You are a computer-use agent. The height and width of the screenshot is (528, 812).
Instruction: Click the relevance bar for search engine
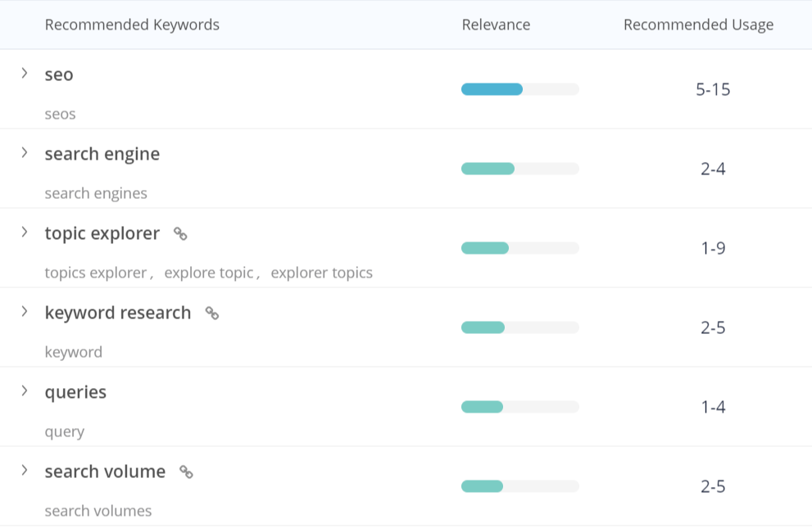pos(488,169)
